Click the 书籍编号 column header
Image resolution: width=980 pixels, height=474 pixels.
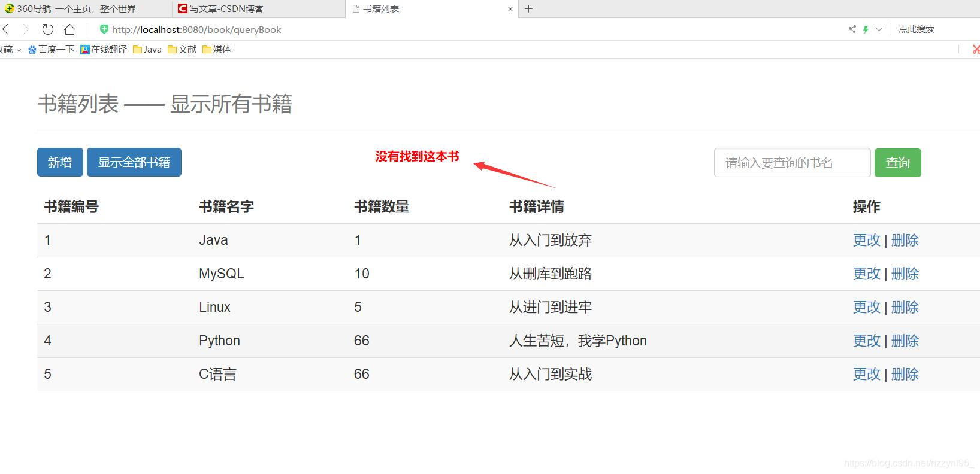click(x=71, y=206)
